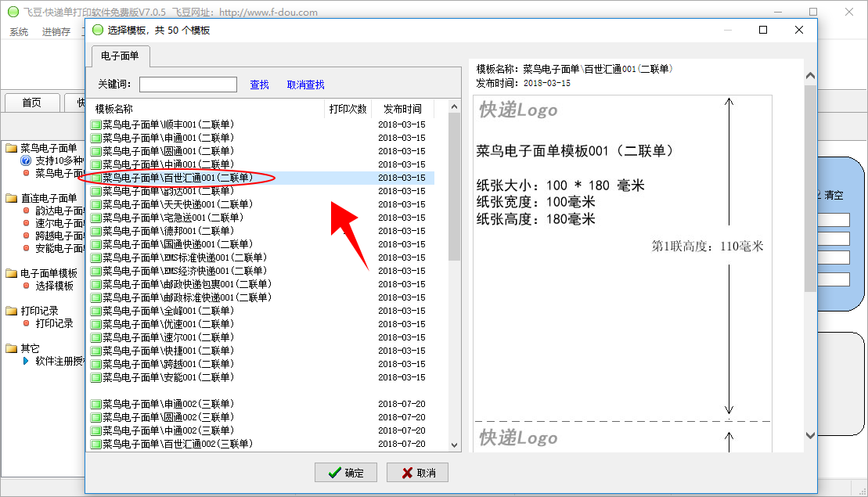868x497 pixels.
Task: Click the red bullet icon beside 选择模板
Action: point(26,286)
